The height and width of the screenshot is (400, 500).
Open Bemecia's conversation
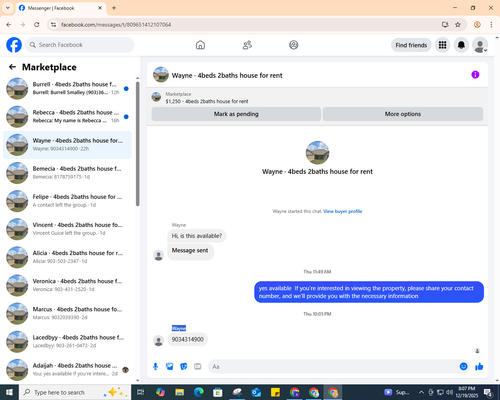point(67,173)
